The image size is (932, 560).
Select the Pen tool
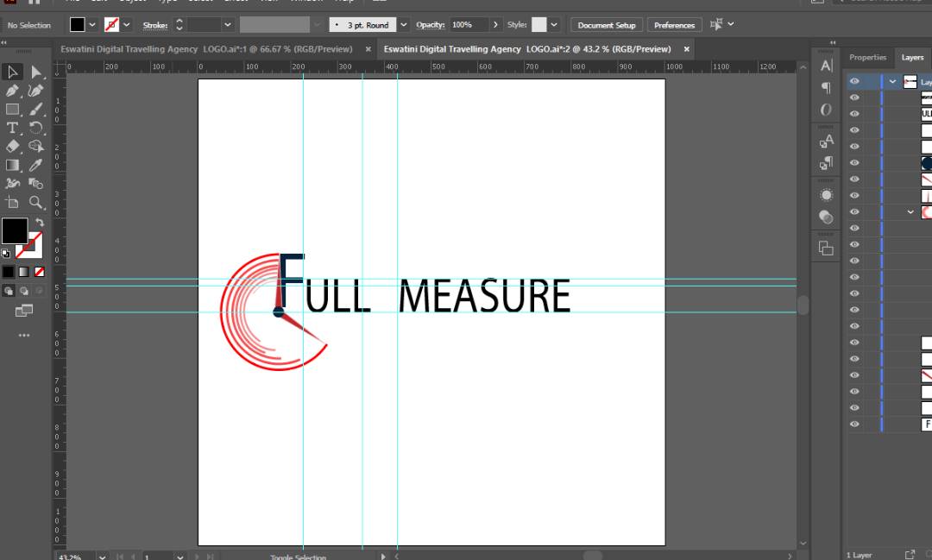point(12,91)
